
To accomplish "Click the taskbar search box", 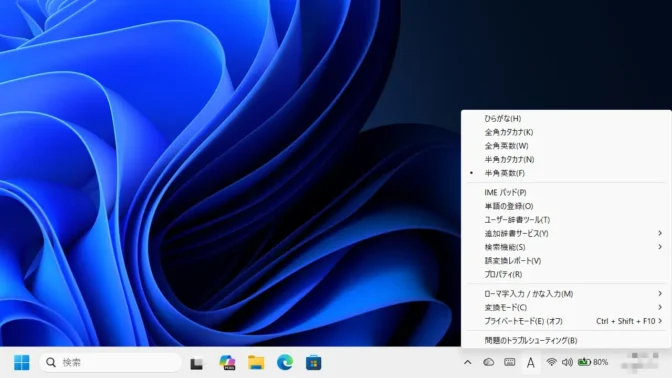I will [111, 363].
